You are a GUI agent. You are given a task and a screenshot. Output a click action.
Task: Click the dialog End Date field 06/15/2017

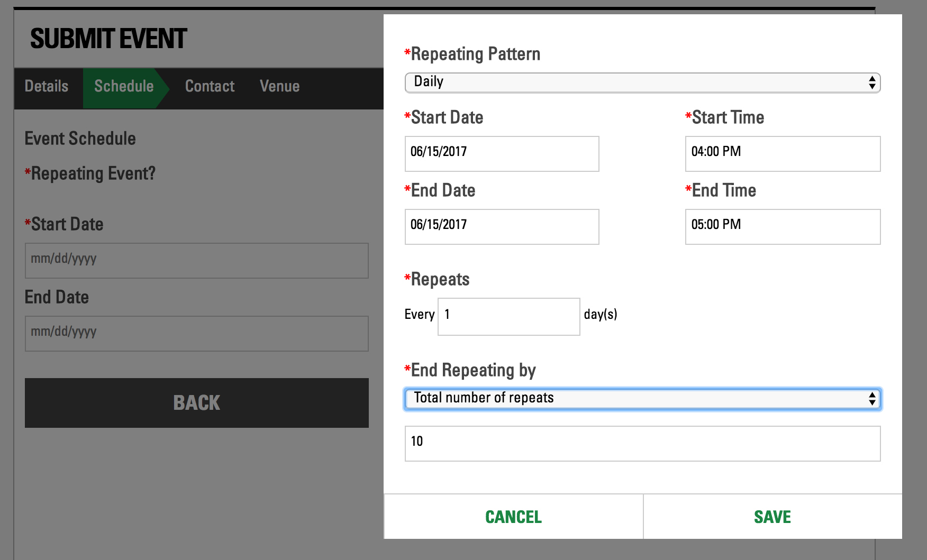[x=502, y=227]
